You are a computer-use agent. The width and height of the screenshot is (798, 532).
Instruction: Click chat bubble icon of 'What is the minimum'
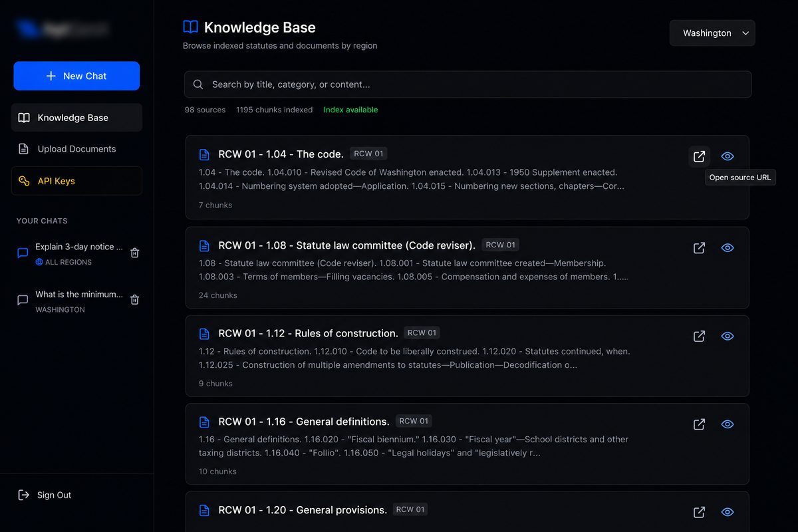click(x=23, y=300)
